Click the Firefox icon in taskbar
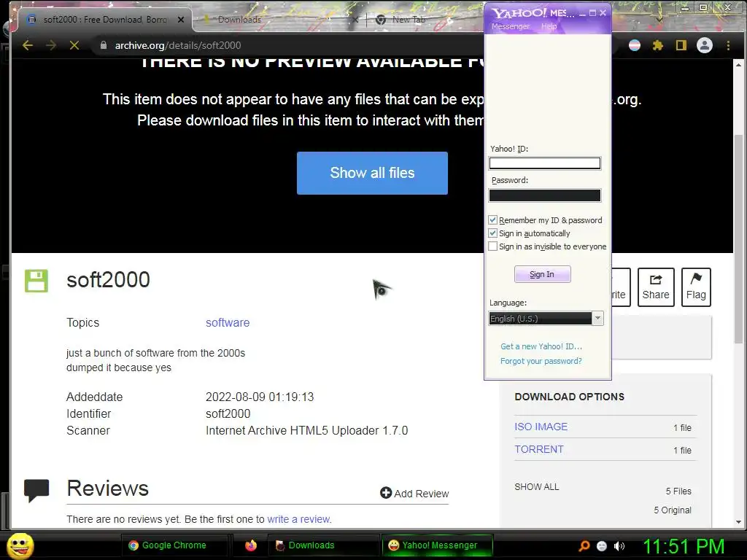Viewport: 747px width, 560px height. point(251,545)
